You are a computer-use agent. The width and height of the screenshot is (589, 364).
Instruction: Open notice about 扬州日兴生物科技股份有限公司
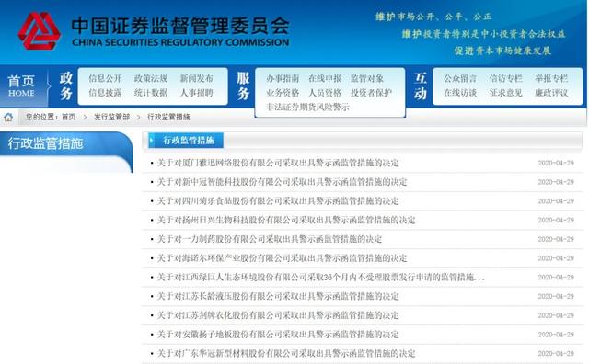286,220
